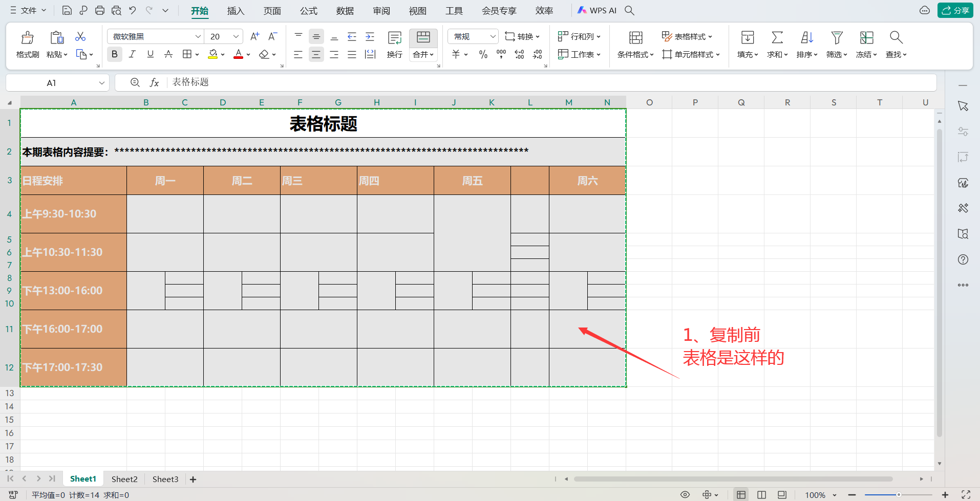
Task: Click the AutoSum (求和) icon
Action: point(777,37)
